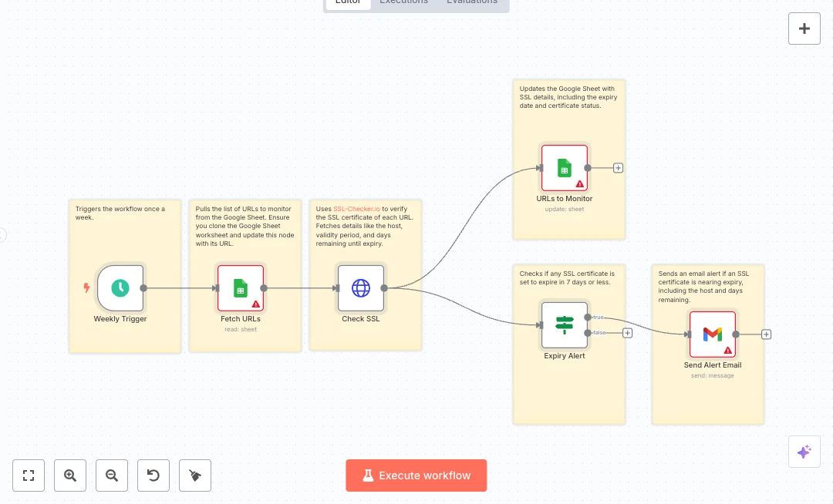The width and height of the screenshot is (833, 504).
Task: Tidy up the workflow with broom icon
Action: [x=195, y=475]
